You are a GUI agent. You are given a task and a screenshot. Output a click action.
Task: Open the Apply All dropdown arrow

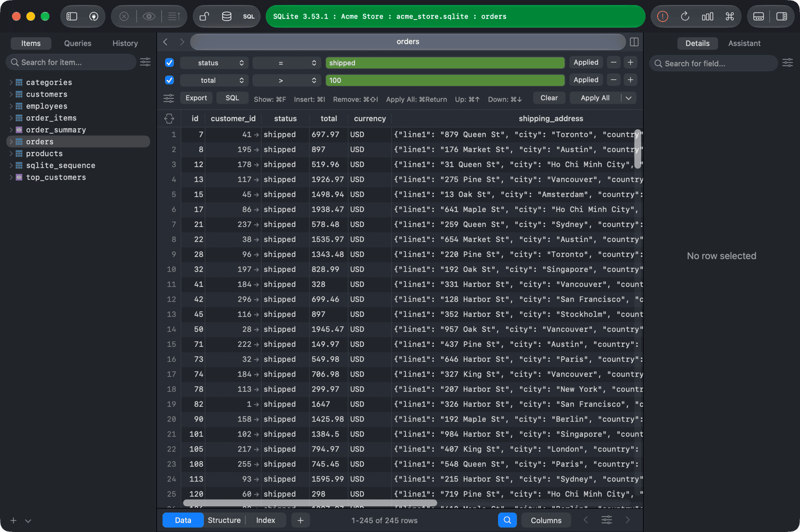628,98
